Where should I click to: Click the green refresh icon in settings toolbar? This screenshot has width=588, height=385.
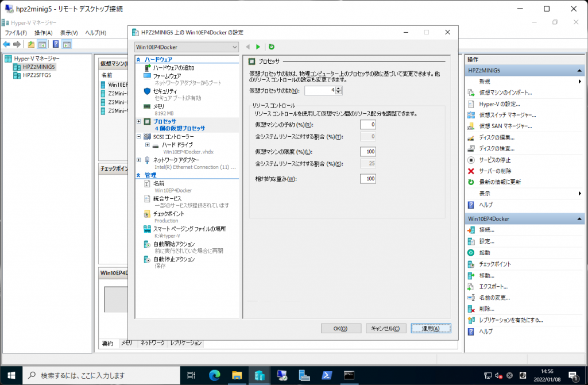[272, 47]
